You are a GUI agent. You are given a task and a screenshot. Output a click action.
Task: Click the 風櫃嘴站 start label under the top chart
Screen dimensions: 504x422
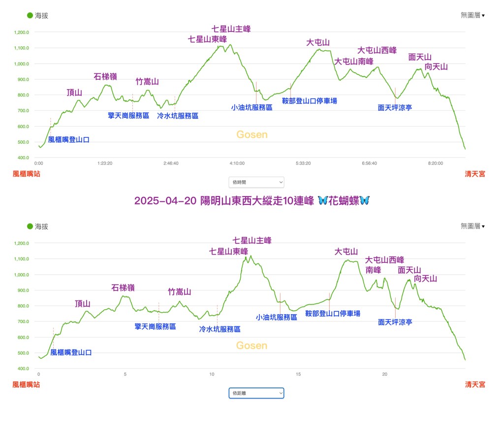[x=26, y=173]
